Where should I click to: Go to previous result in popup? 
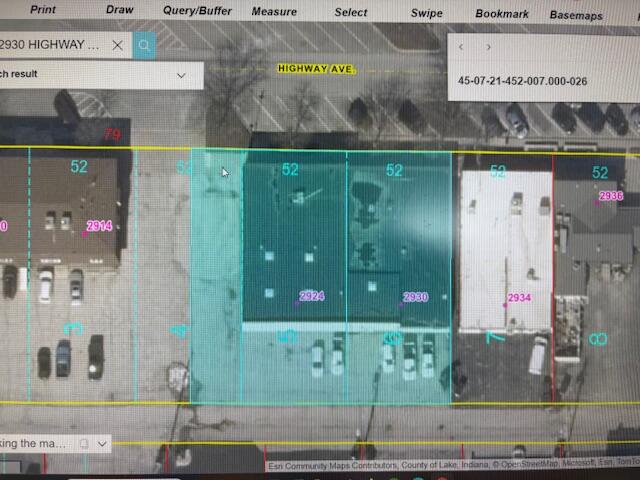point(461,46)
